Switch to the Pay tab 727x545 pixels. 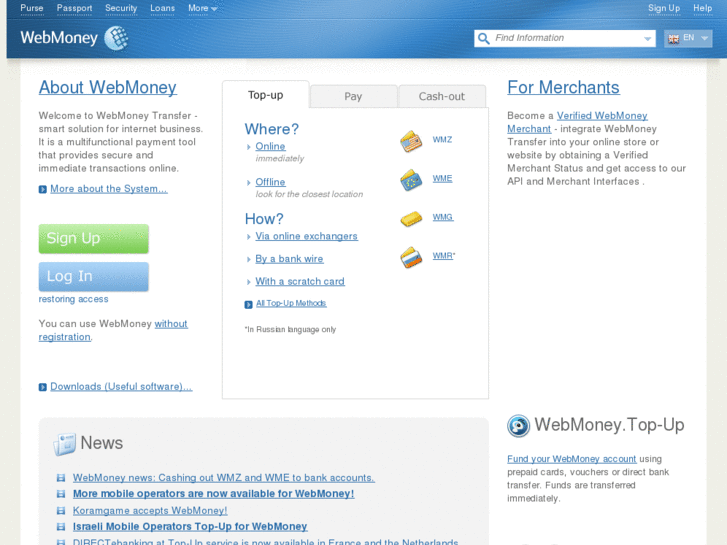coord(353,96)
